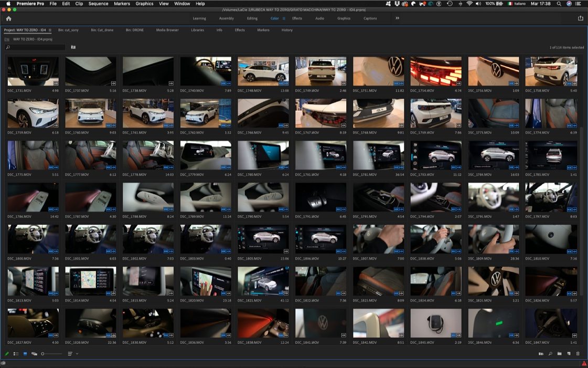Open the Markers menu in menu bar
Viewport: 588px width, 368px height.
[122, 4]
